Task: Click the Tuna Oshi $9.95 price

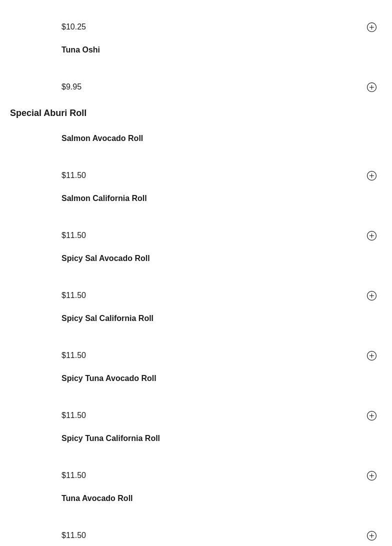Action: pos(71,87)
